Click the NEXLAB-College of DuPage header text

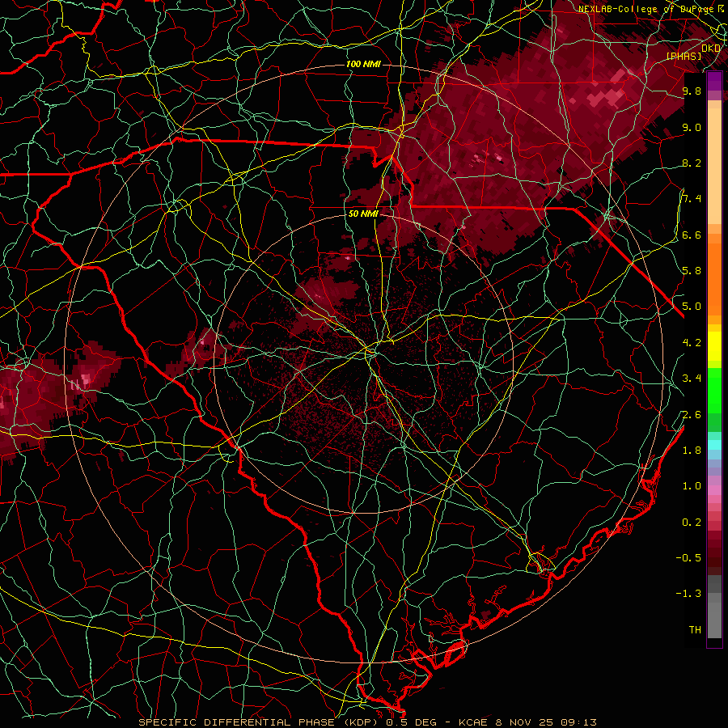pos(645,9)
